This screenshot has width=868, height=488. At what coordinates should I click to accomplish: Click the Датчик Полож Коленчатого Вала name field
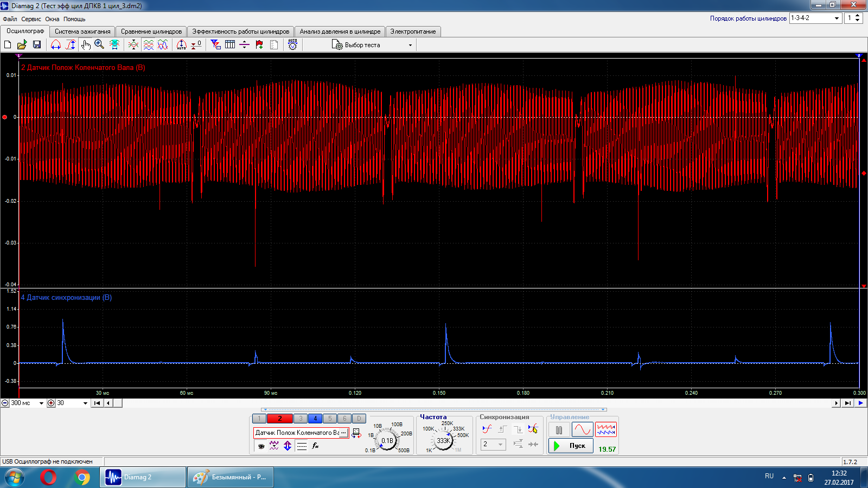[x=297, y=433]
